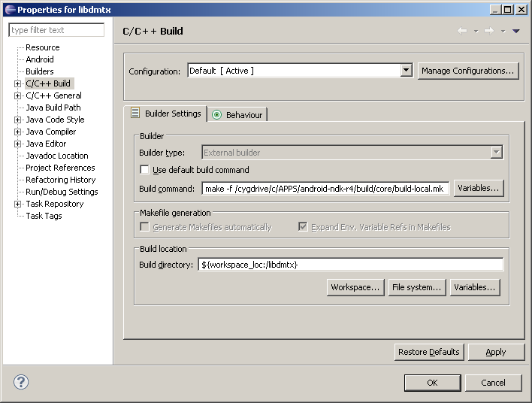The height and width of the screenshot is (403, 532).
Task: Expand the C/C++ Build tree node
Action: pyautogui.click(x=17, y=83)
